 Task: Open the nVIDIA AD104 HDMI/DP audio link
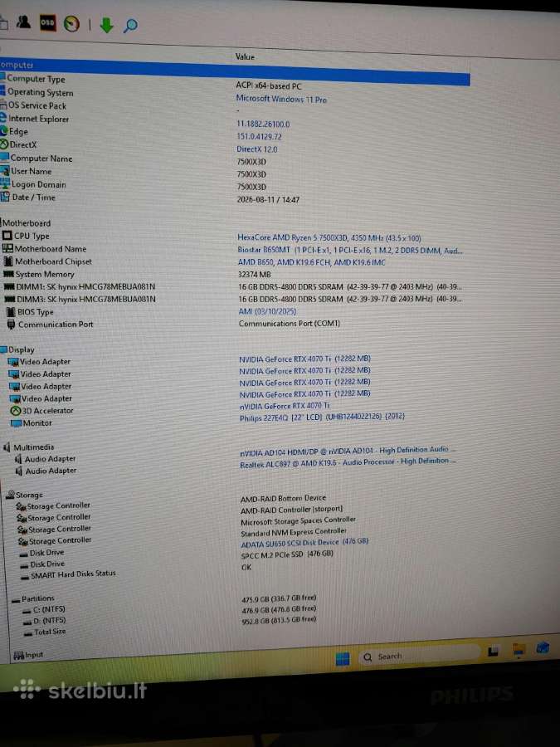tap(348, 452)
